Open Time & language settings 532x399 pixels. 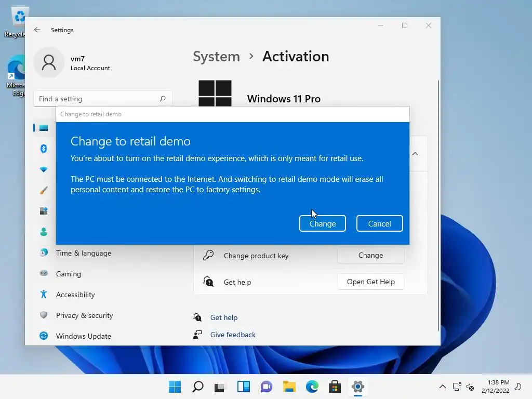(x=84, y=253)
